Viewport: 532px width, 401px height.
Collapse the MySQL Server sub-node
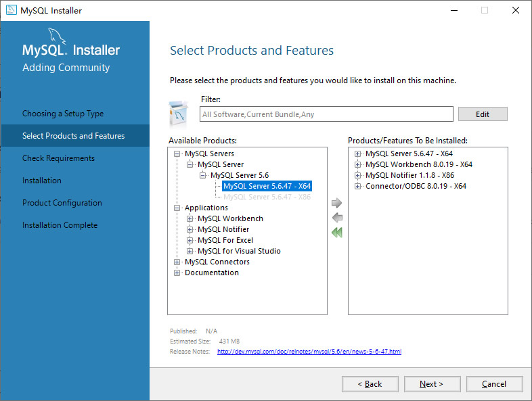click(x=190, y=165)
